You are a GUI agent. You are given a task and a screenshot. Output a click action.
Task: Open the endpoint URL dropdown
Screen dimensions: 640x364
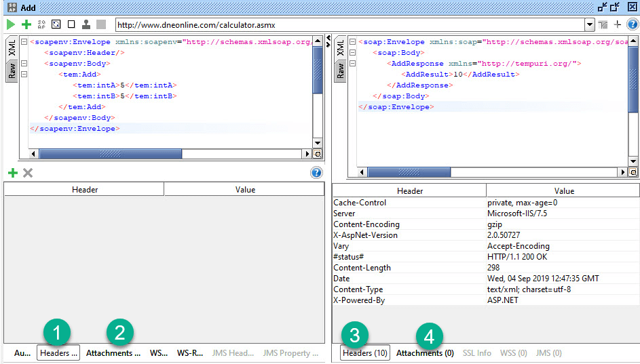pos(589,24)
